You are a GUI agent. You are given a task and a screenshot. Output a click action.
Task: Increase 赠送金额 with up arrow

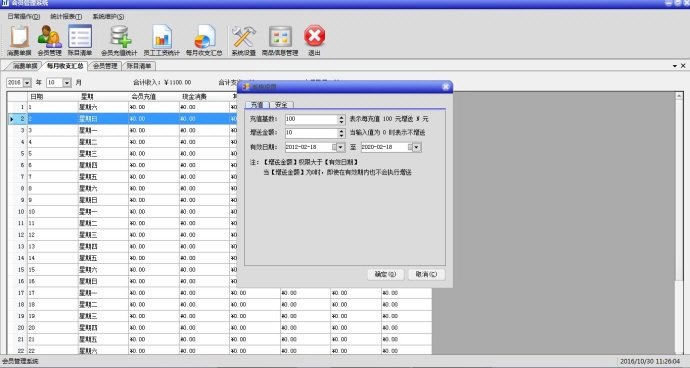(x=341, y=130)
